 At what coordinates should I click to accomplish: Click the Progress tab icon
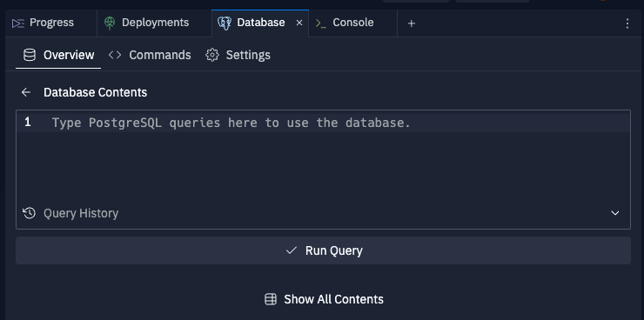[18, 23]
